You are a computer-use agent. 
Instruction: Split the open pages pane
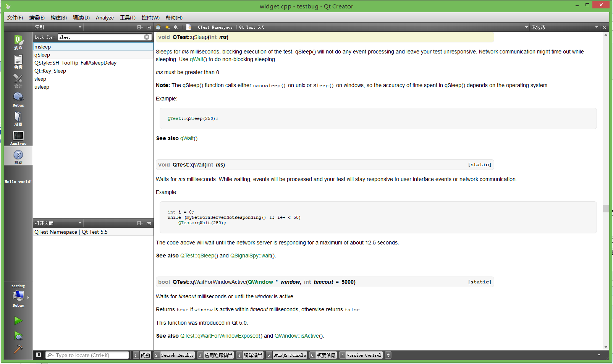pos(140,223)
